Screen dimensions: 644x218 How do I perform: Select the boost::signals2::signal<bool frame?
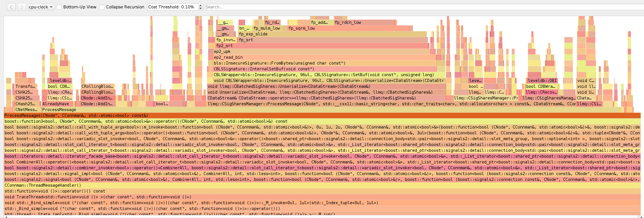click(322, 179)
